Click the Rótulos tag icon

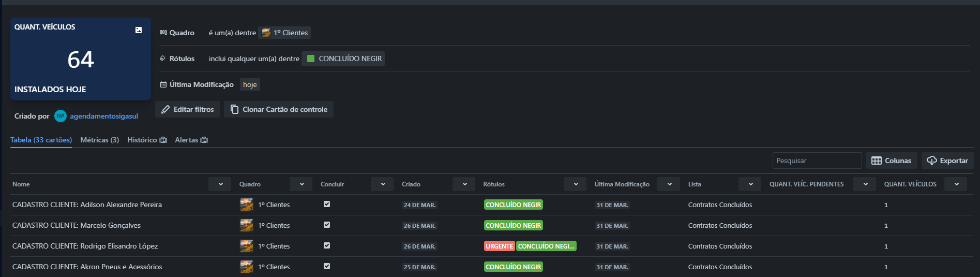coord(163,59)
